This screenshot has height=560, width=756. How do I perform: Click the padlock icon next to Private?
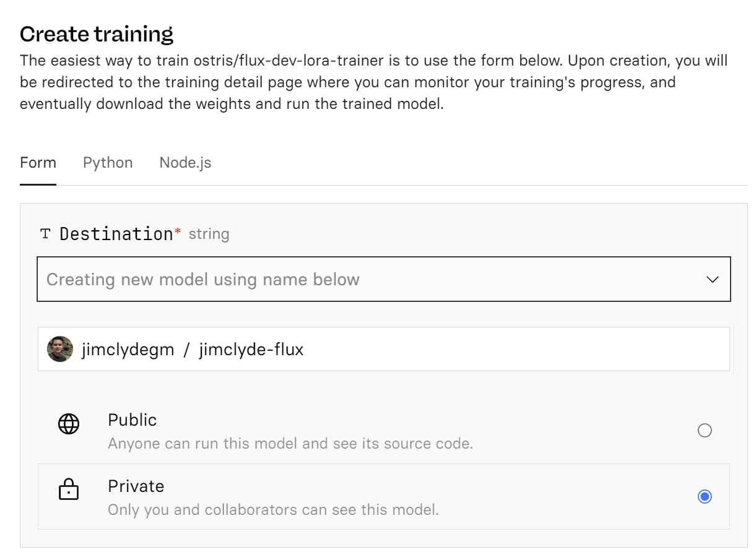click(x=69, y=489)
